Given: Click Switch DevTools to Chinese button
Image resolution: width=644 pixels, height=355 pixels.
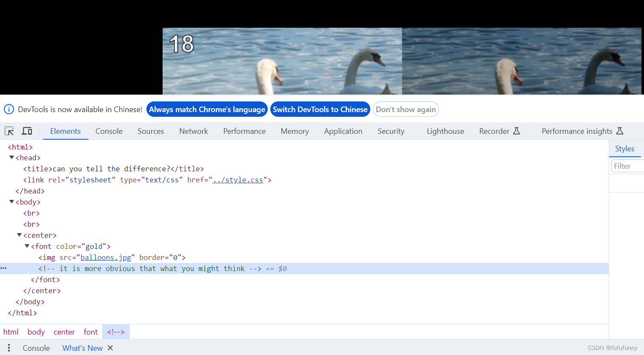Looking at the screenshot, I should click(320, 109).
